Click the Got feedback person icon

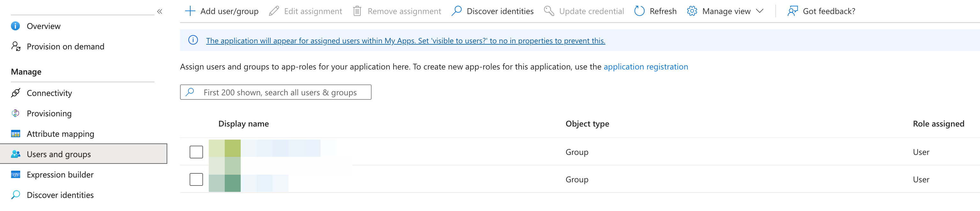(x=793, y=11)
